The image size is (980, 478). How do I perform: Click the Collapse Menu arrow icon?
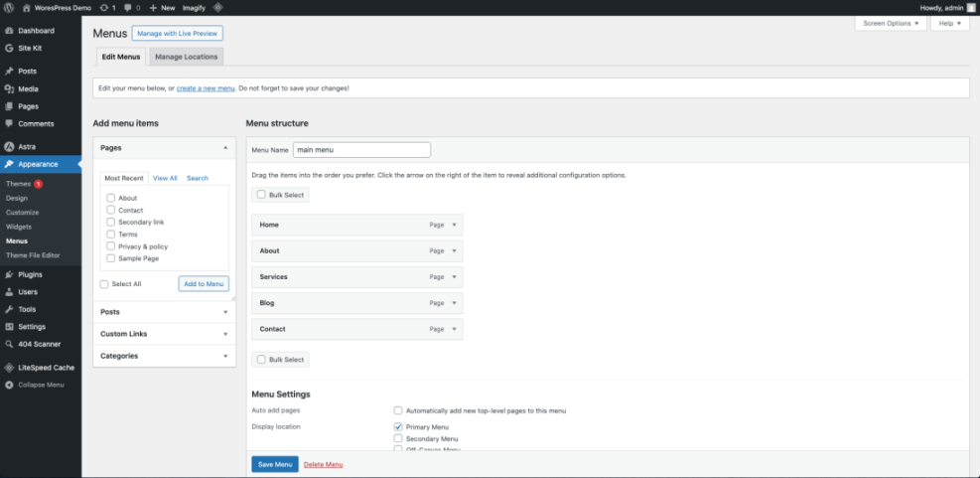tap(9, 385)
